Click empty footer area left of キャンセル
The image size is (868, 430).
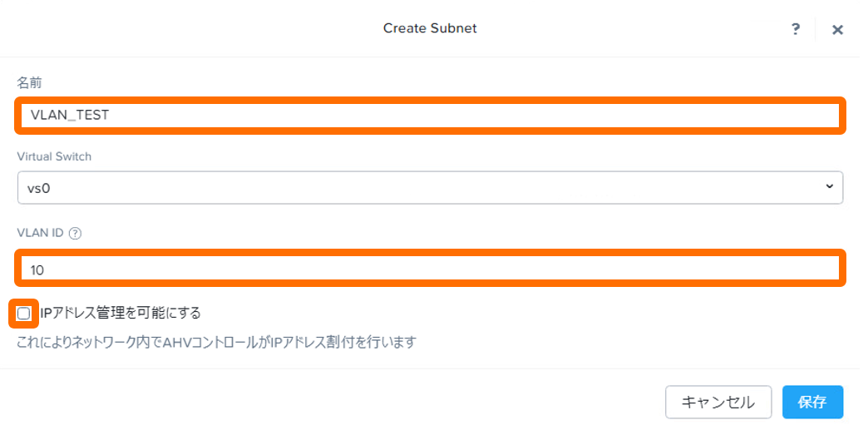333,403
